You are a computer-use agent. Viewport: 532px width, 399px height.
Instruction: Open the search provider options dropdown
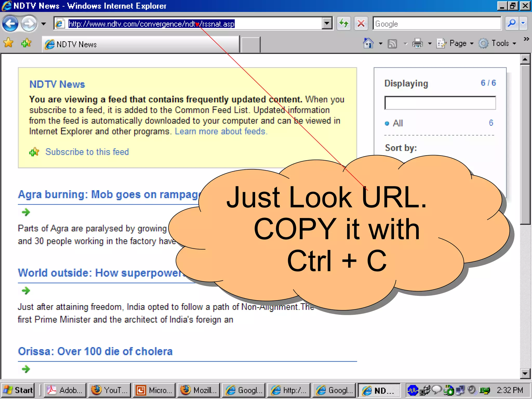524,23
